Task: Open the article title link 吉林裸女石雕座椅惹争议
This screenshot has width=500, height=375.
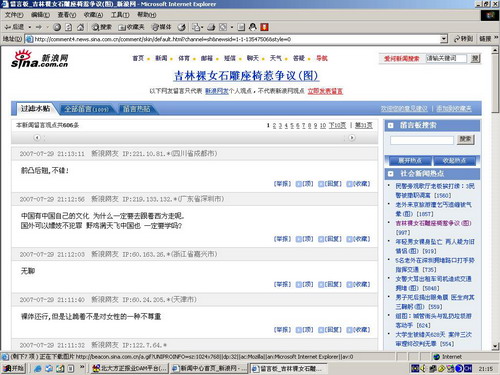Action: (246, 76)
